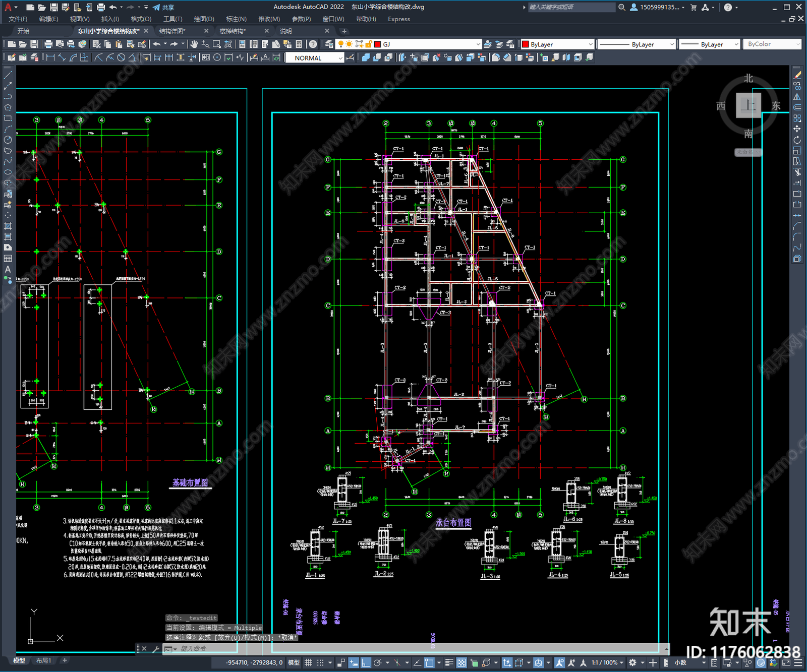The height and width of the screenshot is (672, 807).
Task: Click the user account 1505999135 button
Action: point(657,7)
